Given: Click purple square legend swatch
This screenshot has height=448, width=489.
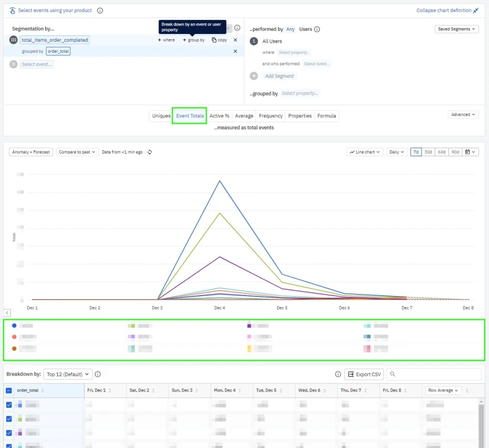Looking at the screenshot, I should tap(249, 326).
